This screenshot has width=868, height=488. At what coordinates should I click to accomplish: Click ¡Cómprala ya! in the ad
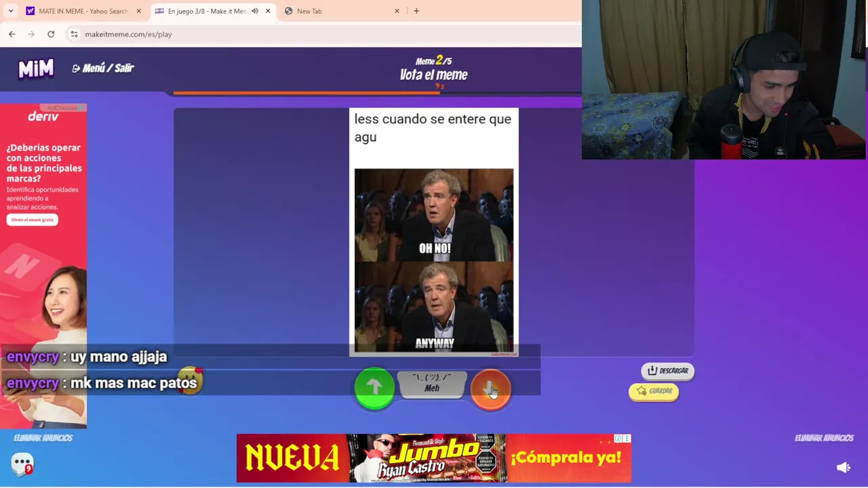coord(566,457)
